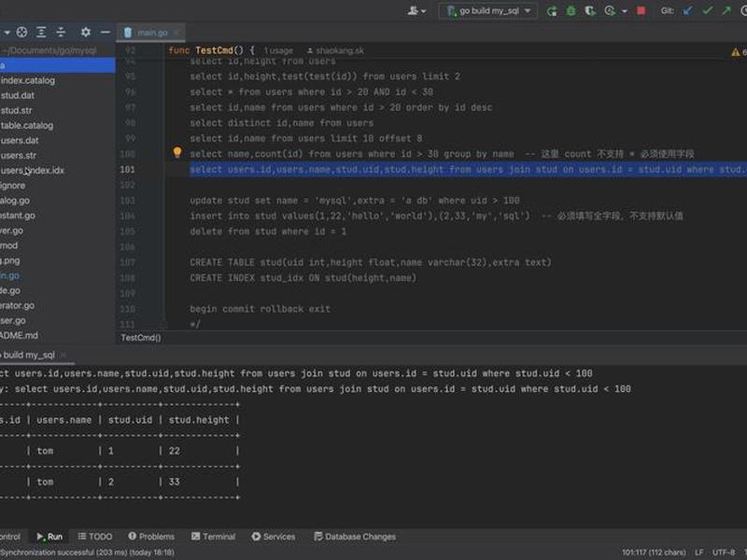Open the Terminal tool window
747x560 pixels.
214,537
